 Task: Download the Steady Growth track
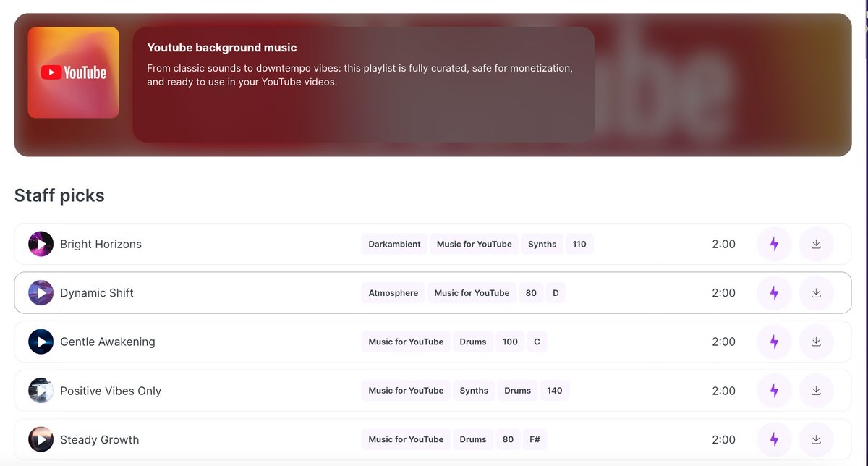[816, 439]
